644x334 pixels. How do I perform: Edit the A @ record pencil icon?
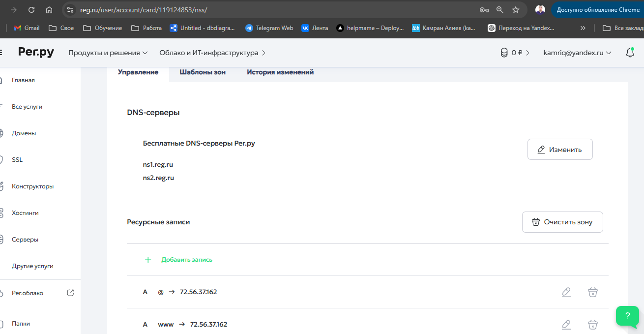(566, 292)
